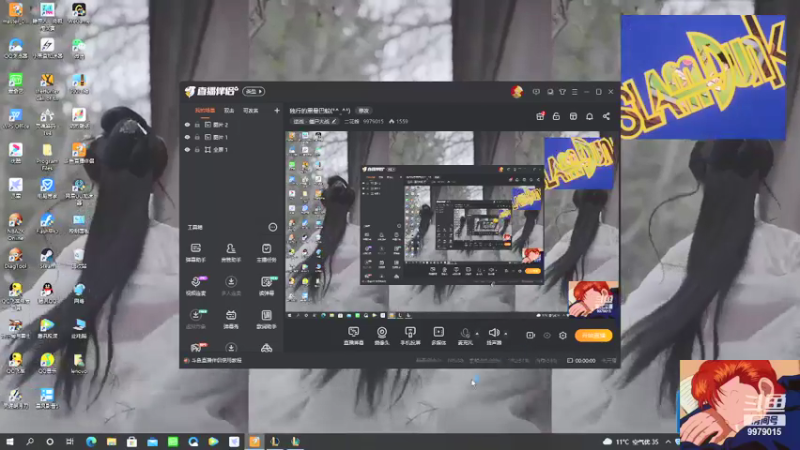The height and width of the screenshot is (450, 800).
Task: Click the skin shirt icon in title bar
Action: coord(562,92)
